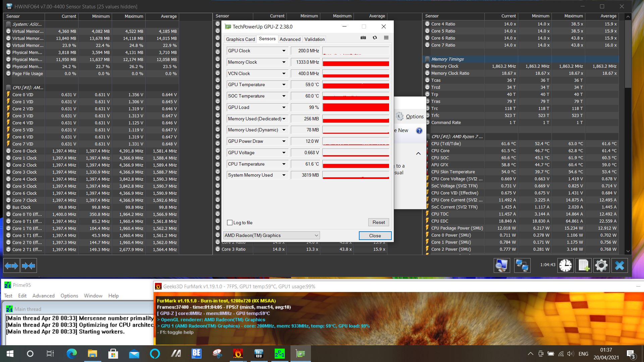
Task: Open VCN Clock sensor dropdown
Action: (284, 73)
